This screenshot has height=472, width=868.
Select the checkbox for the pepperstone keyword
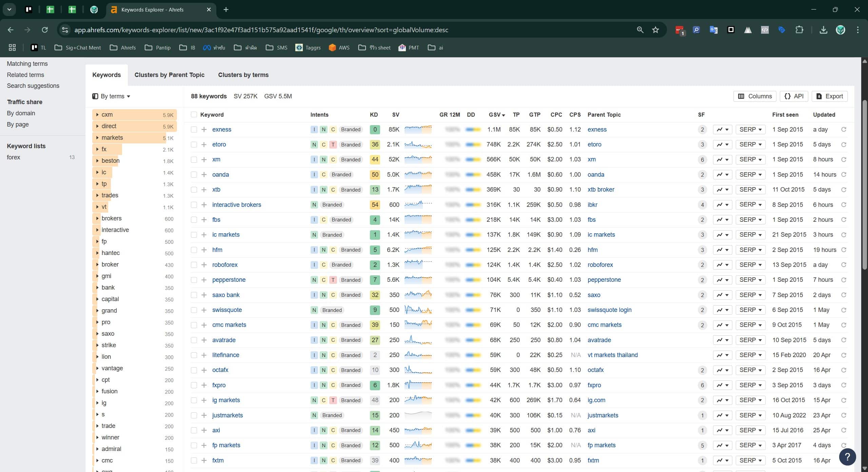[x=194, y=280]
